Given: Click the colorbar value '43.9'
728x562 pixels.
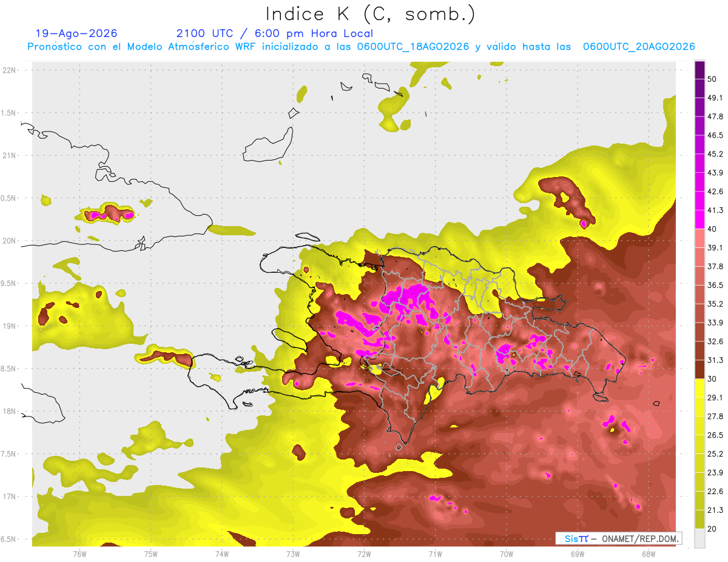Looking at the screenshot, I should pos(715,173).
